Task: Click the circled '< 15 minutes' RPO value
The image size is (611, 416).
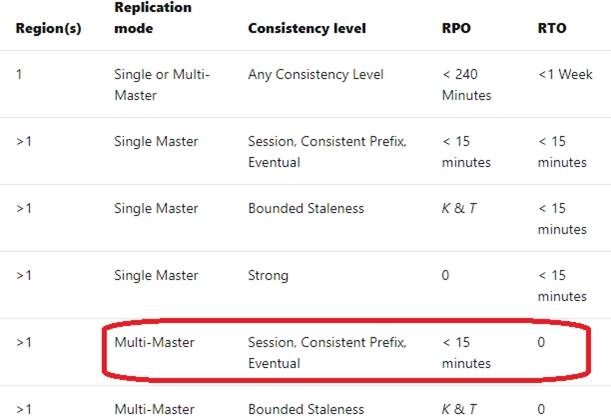Action: 466,353
